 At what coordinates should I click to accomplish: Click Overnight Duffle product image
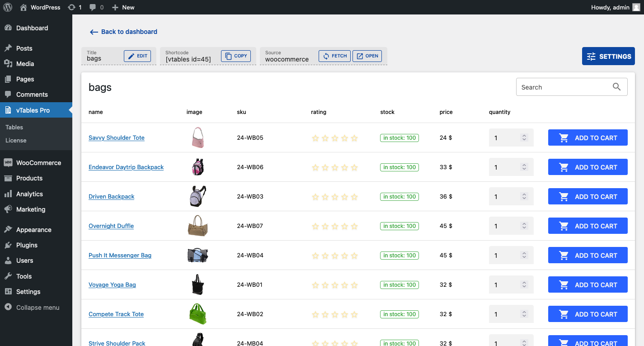pyautogui.click(x=197, y=226)
